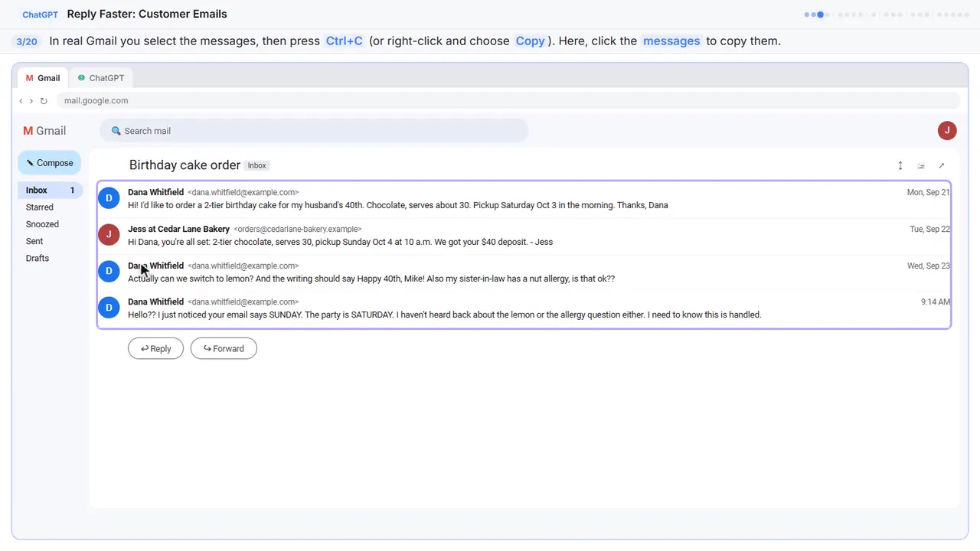Open the Sent folder
The height and width of the screenshot is (551, 980).
pos(34,241)
